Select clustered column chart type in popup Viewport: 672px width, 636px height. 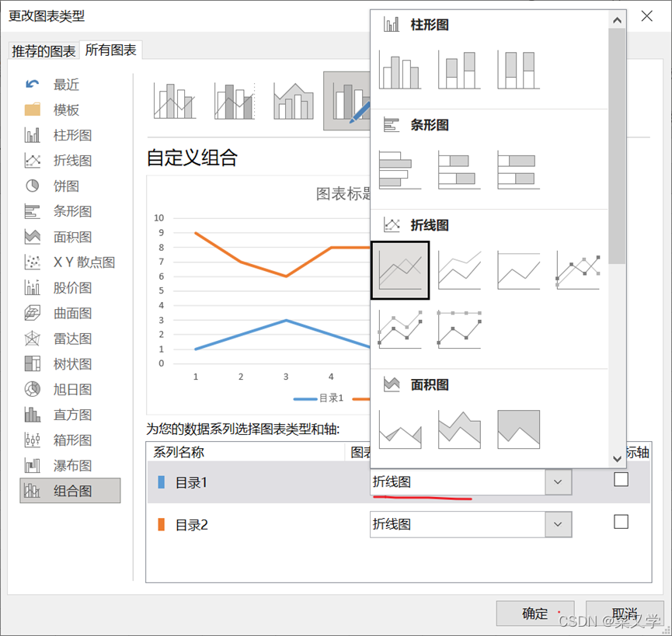pyautogui.click(x=400, y=70)
